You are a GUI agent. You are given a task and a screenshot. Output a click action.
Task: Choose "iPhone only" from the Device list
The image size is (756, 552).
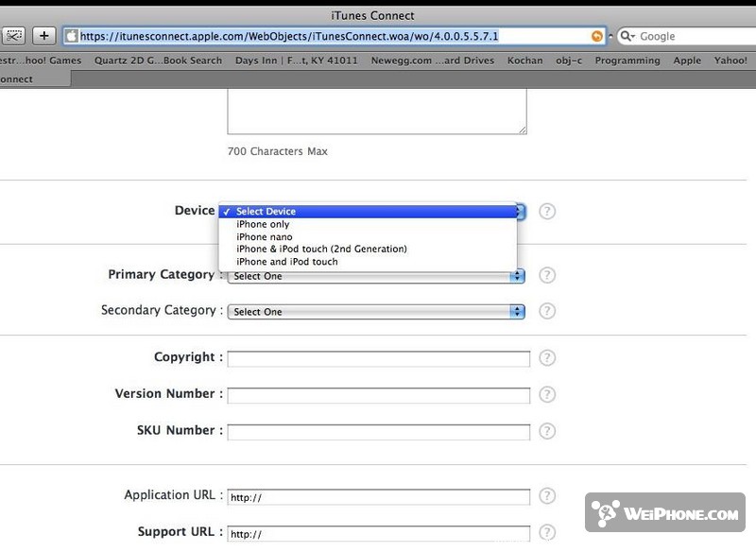coord(263,224)
